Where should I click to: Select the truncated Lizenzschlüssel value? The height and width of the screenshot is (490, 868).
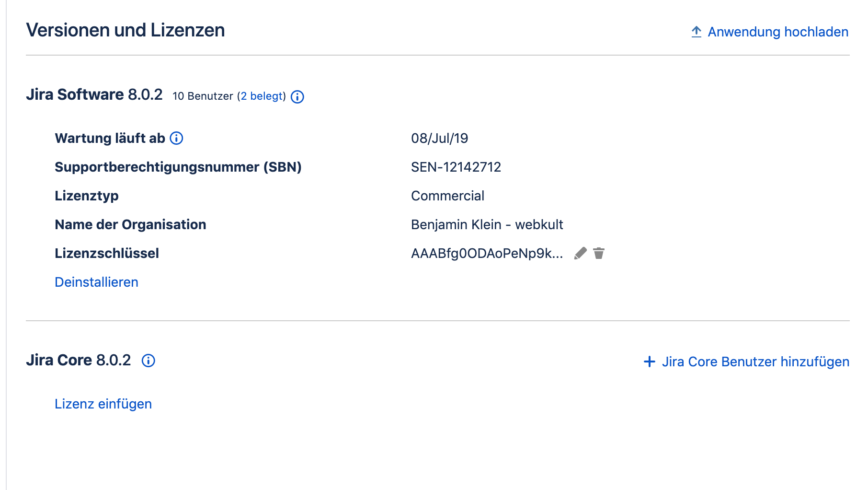(487, 253)
